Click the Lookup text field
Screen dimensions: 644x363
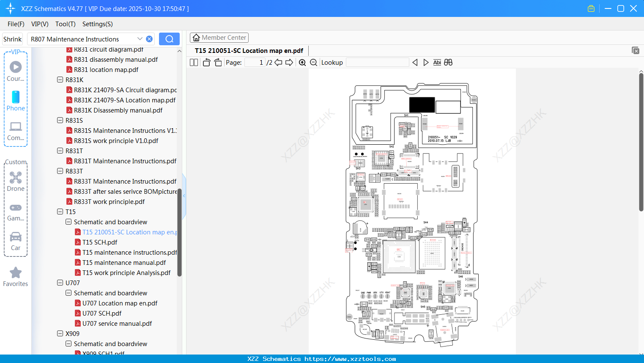pyautogui.click(x=377, y=63)
